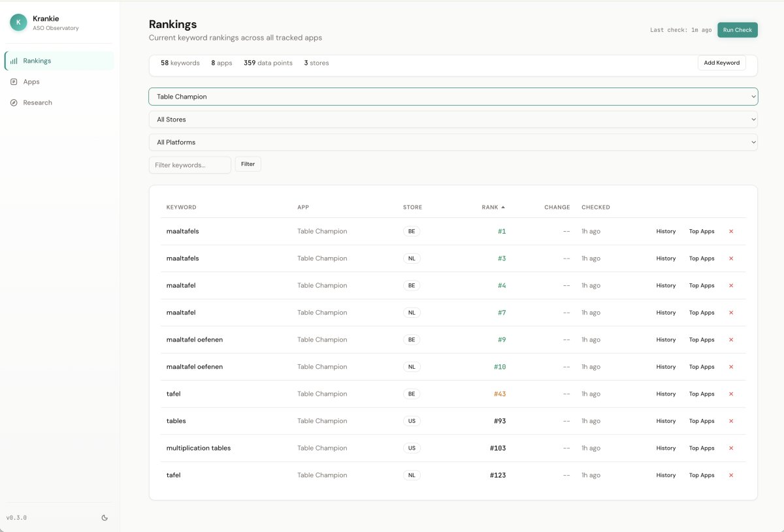784x532 pixels.
Task: Go to the Apps section
Action: click(x=31, y=82)
